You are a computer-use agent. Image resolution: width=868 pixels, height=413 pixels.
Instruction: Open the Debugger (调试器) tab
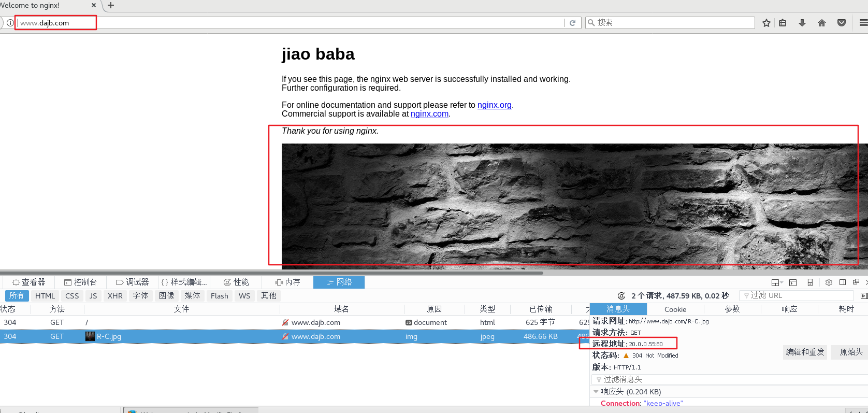pyautogui.click(x=133, y=282)
